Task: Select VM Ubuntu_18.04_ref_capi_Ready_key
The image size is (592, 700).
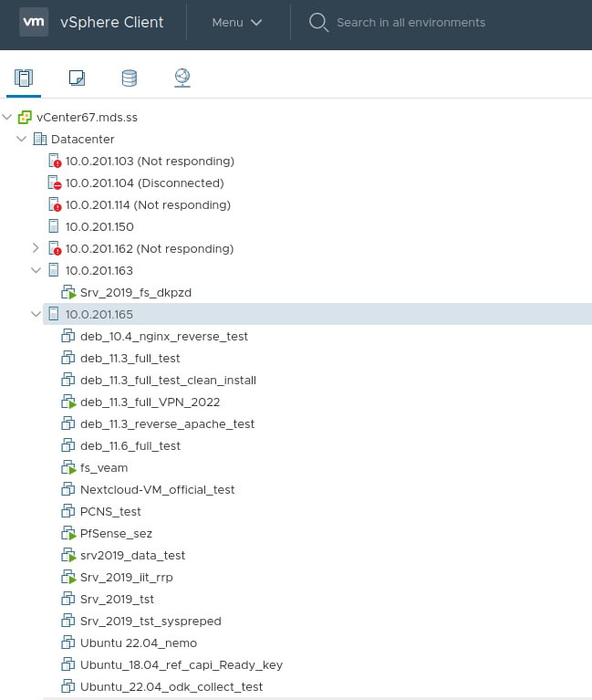Action: (182, 664)
